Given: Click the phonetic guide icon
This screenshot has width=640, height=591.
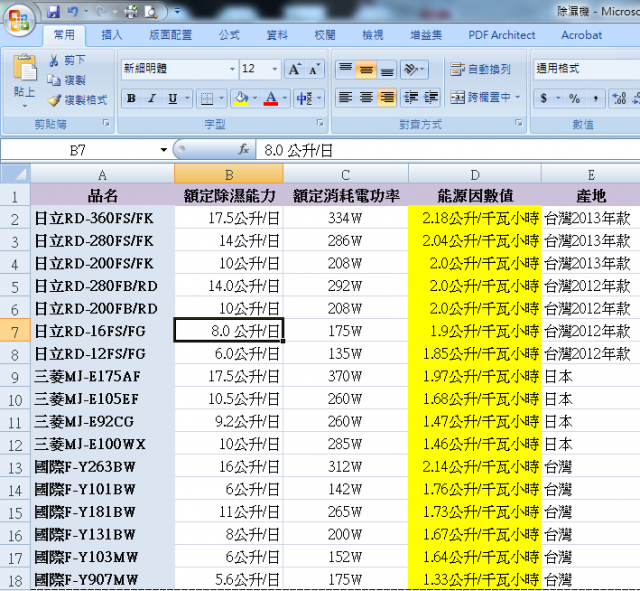Looking at the screenshot, I should (304, 98).
